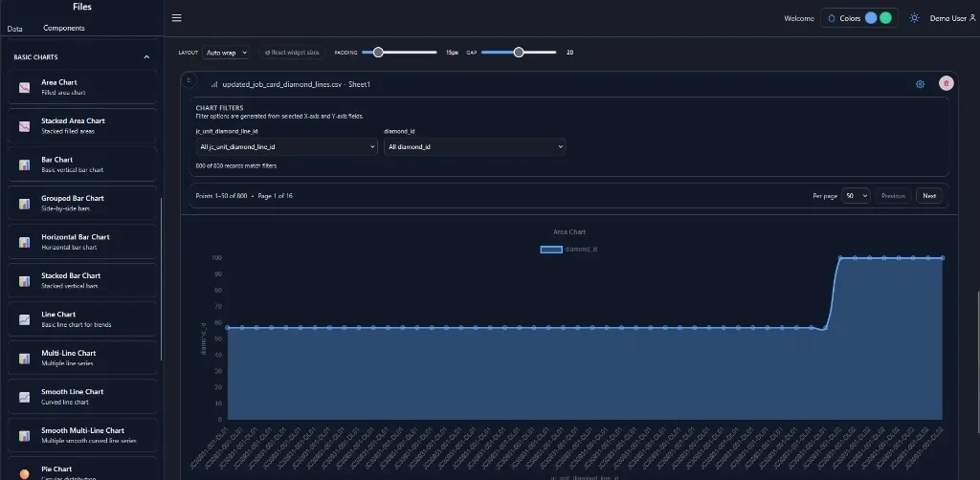
Task: Click the Stacked Bar Chart icon
Action: tap(24, 281)
